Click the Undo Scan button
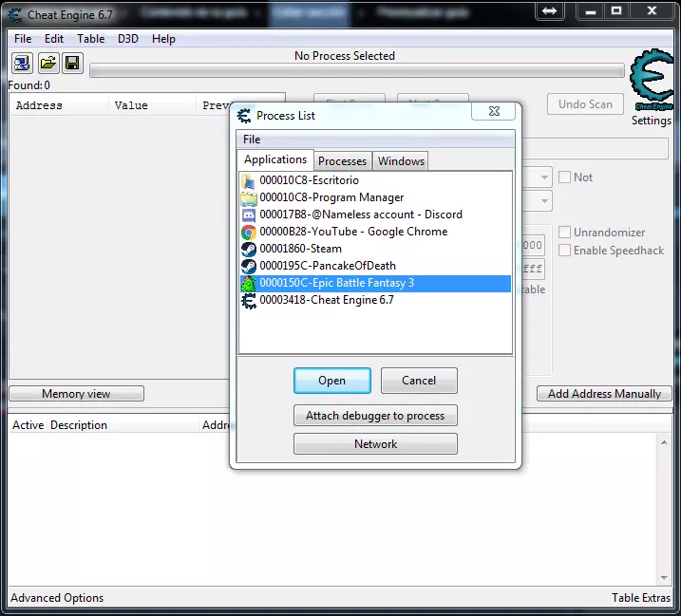Image resolution: width=681 pixels, height=616 pixels. (x=585, y=104)
